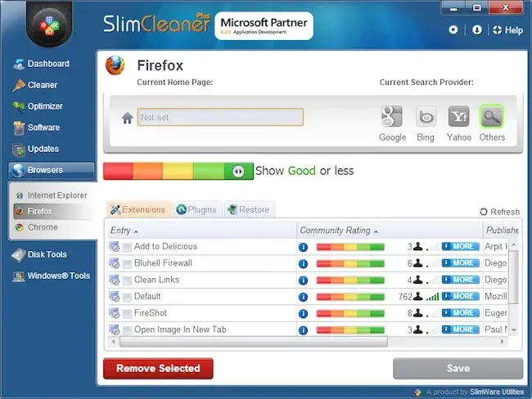Open the settings gear icon
Image resolution: width=532 pixels, height=399 pixels.
pos(453,29)
